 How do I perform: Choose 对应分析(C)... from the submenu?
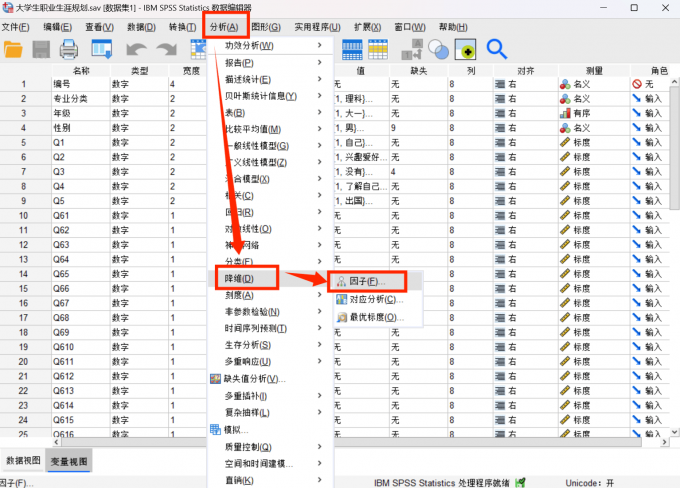point(376,299)
